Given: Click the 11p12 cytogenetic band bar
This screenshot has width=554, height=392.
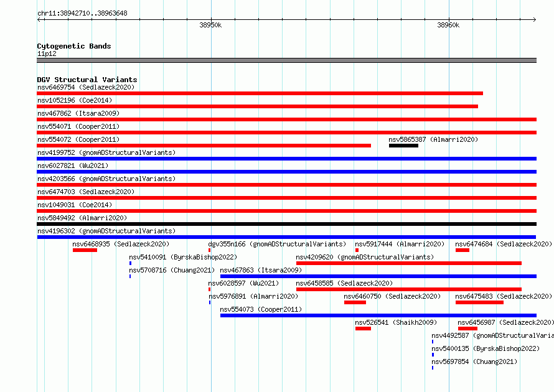Looking at the screenshot, I should 286,60.
